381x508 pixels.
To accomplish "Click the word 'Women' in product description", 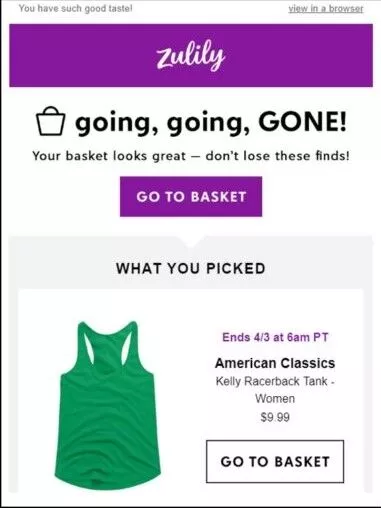I will tap(275, 398).
